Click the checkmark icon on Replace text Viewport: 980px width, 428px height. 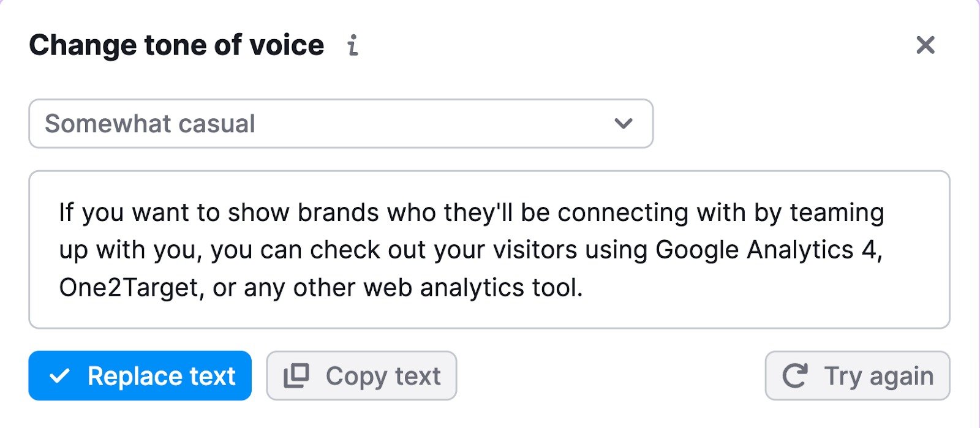[60, 375]
